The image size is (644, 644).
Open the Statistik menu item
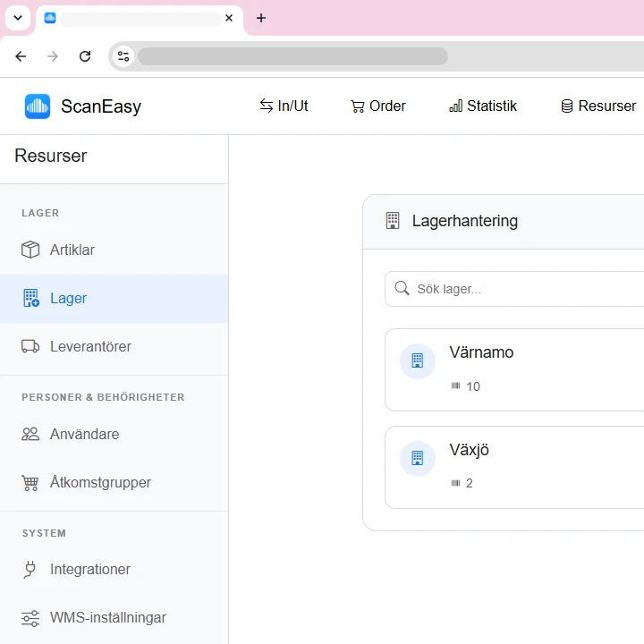coord(483,106)
